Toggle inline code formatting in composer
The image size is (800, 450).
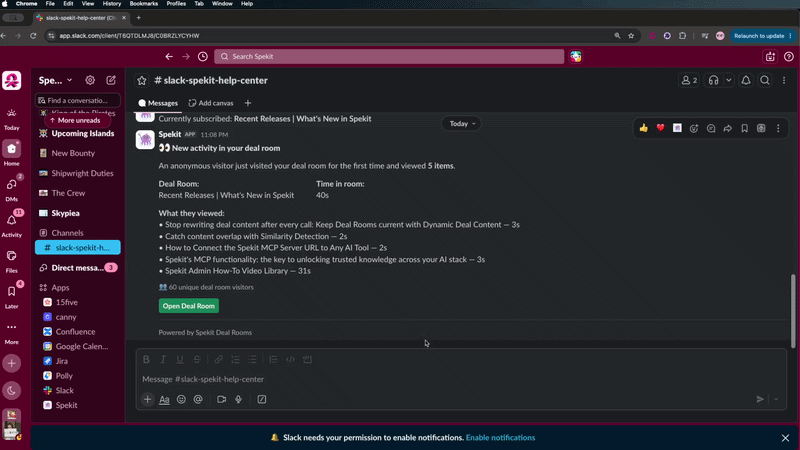[x=290, y=360]
